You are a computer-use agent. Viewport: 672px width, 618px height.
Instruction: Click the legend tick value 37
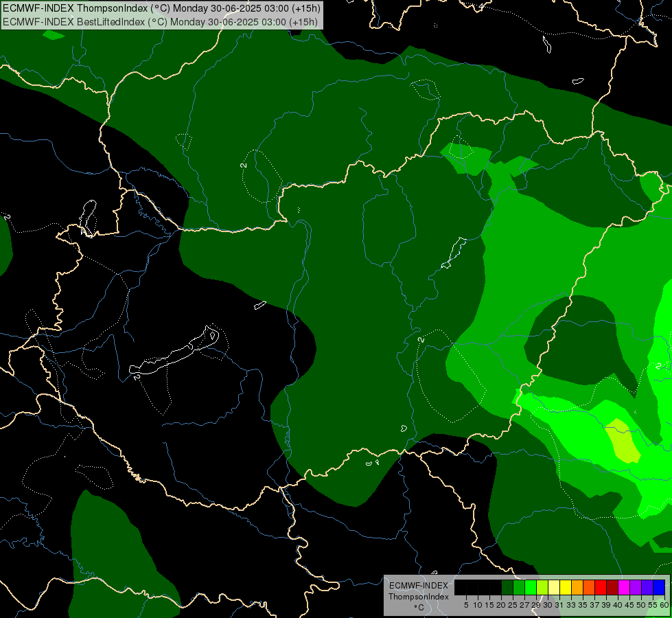click(x=594, y=605)
